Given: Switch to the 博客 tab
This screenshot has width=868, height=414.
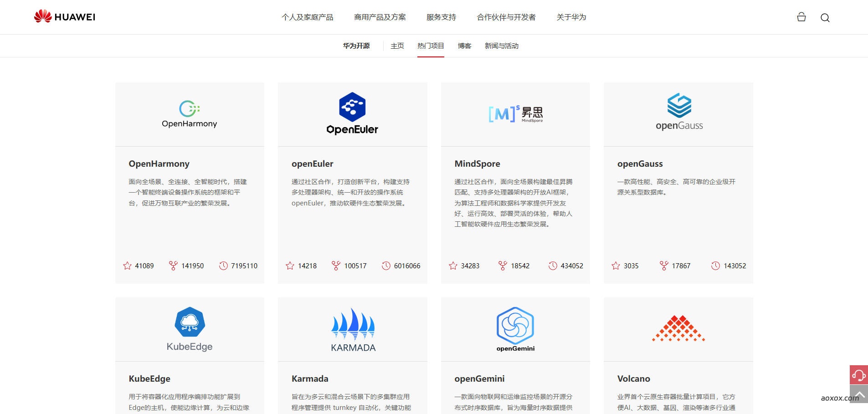Looking at the screenshot, I should tap(464, 46).
